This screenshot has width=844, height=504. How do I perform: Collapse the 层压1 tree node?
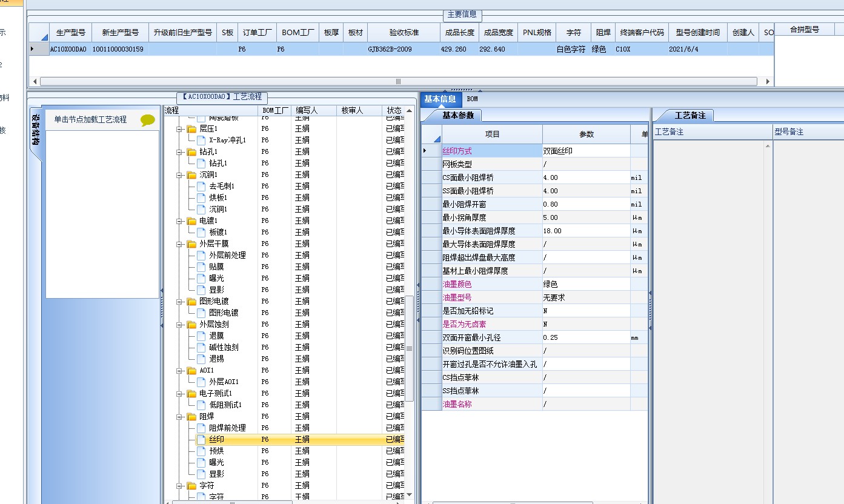point(179,129)
